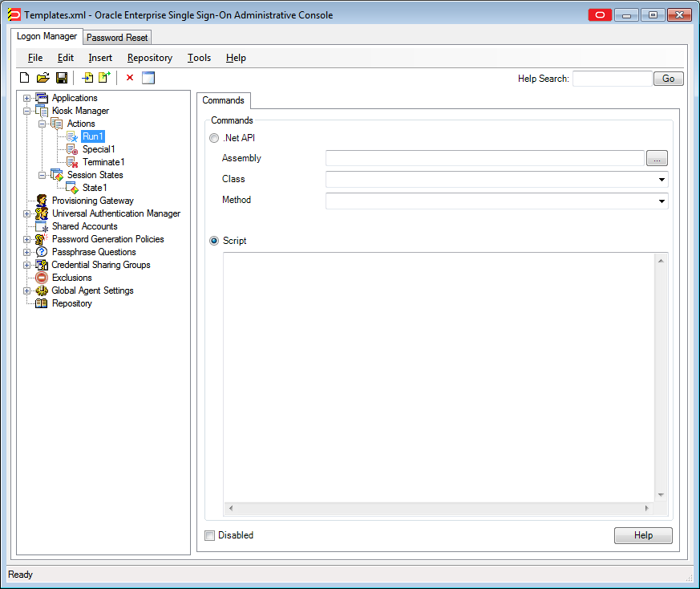Open the Insert menu

(100, 58)
